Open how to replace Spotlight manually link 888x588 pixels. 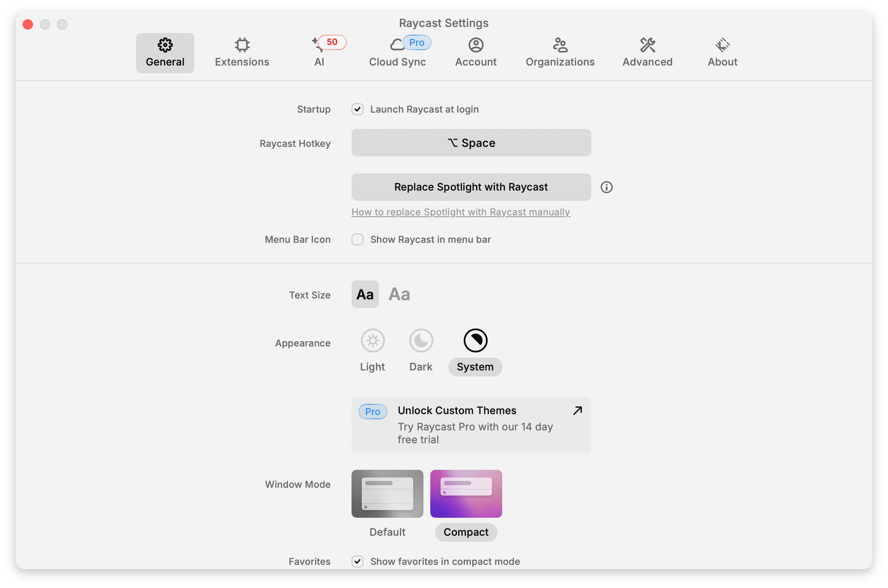click(x=461, y=212)
